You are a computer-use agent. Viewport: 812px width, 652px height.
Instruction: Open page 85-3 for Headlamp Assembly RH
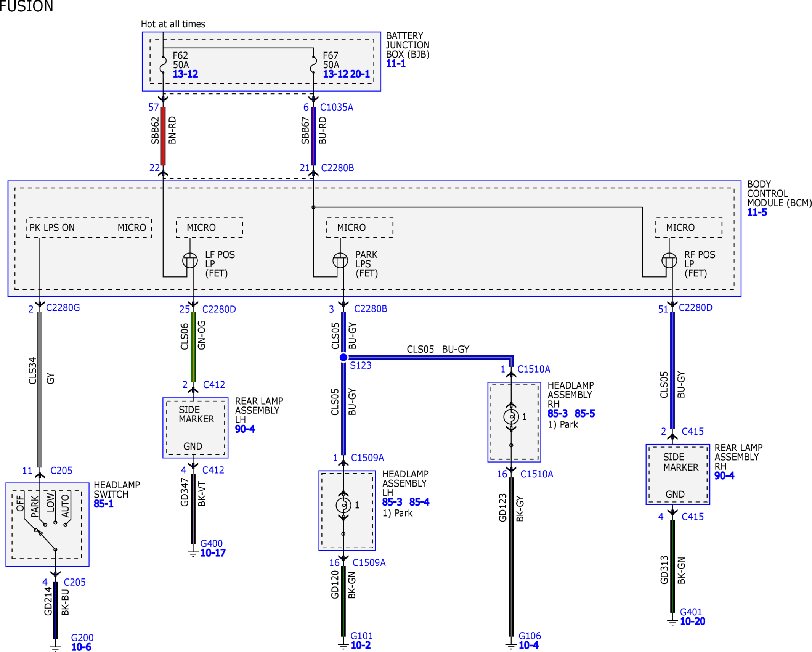(558, 413)
